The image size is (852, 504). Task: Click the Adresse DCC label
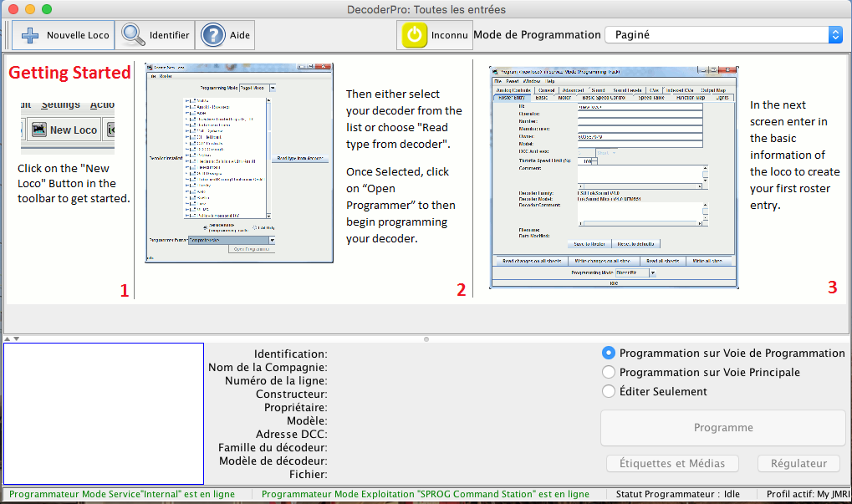pyautogui.click(x=292, y=434)
